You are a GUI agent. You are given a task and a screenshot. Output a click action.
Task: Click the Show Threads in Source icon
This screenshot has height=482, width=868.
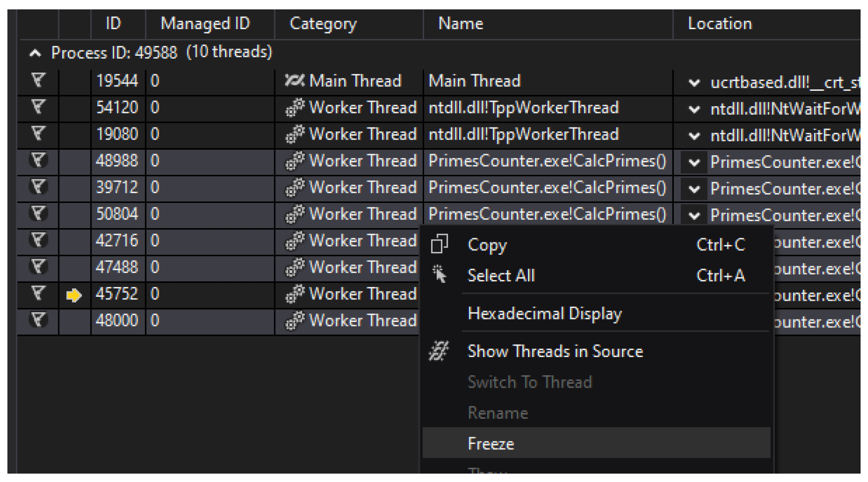pyautogui.click(x=438, y=351)
